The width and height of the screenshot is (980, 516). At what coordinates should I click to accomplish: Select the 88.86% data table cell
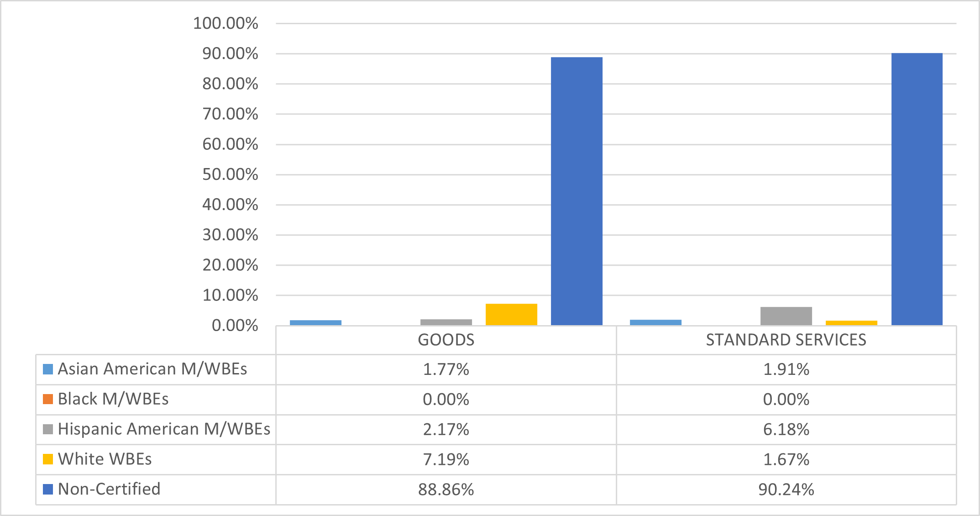tap(446, 490)
